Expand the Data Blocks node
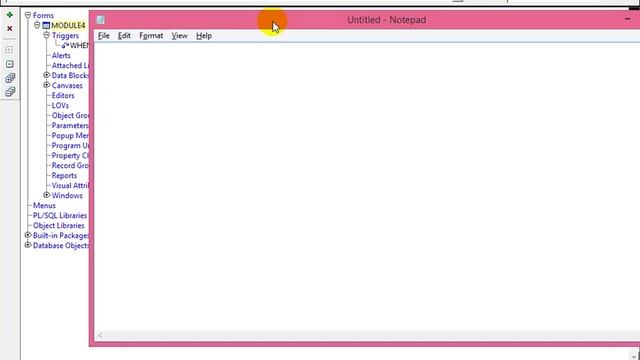 [47, 75]
